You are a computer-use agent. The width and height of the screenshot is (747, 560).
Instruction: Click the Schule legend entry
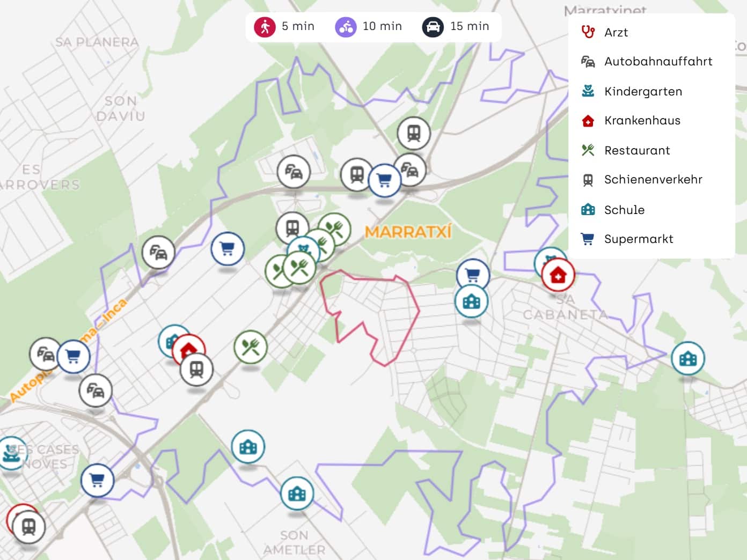point(624,210)
